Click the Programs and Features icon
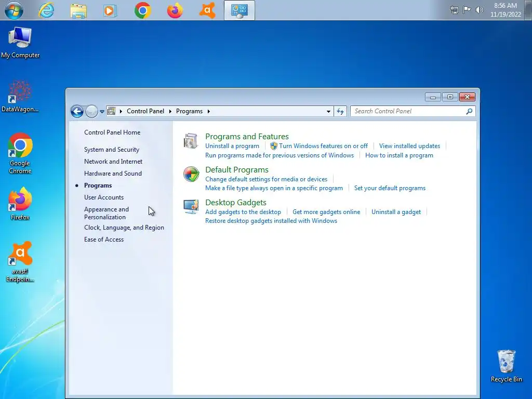 click(x=191, y=141)
